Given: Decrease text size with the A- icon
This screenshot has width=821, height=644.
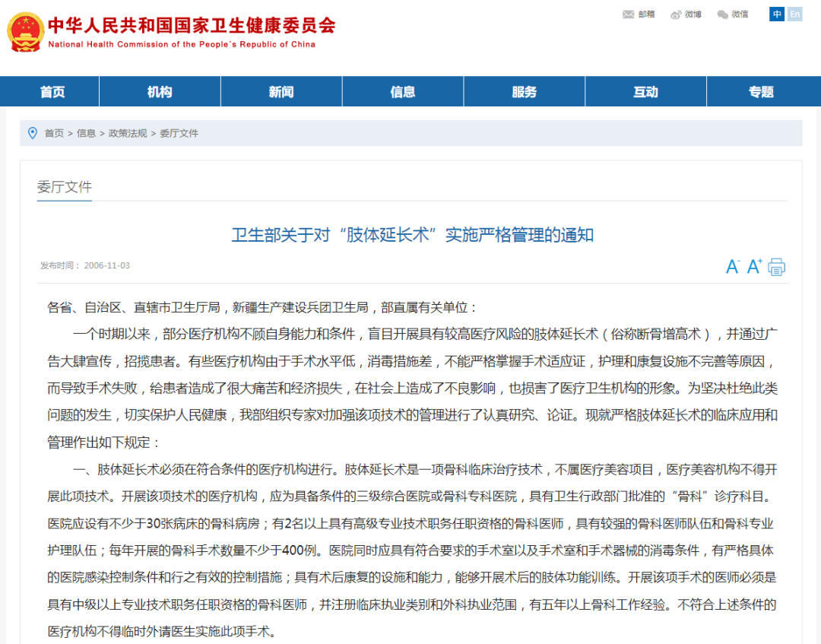Looking at the screenshot, I should coord(732,266).
